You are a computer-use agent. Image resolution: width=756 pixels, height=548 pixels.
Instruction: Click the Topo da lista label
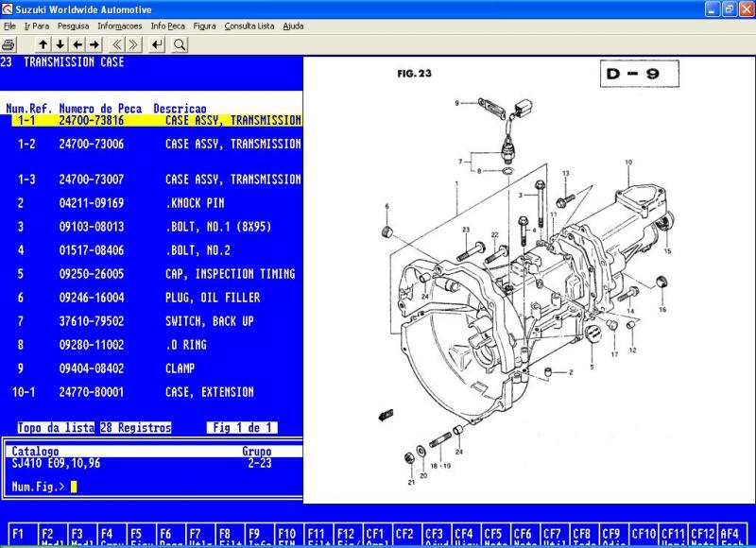point(56,427)
